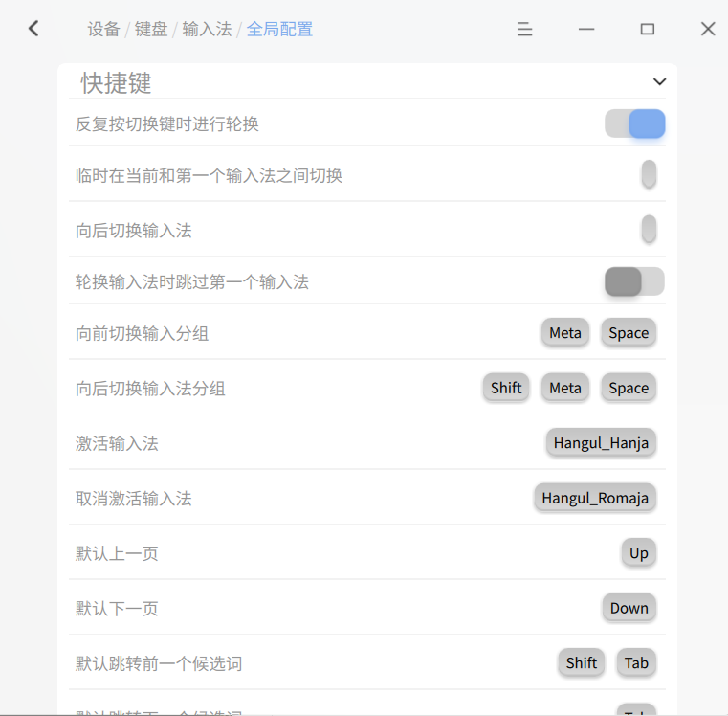Screen dimensions: 728x716
Task: Click Meta key in 向前切换输入分组 row
Action: tap(565, 333)
